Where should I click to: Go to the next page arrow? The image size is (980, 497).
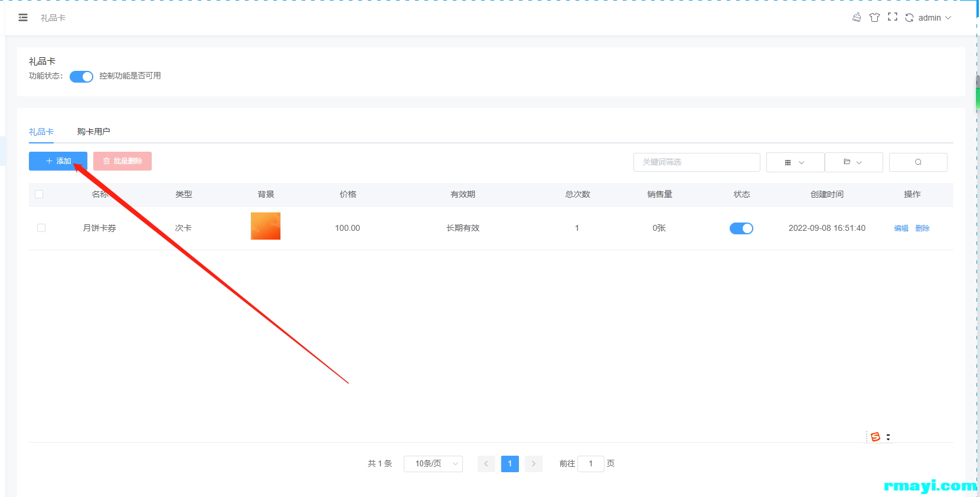(533, 464)
